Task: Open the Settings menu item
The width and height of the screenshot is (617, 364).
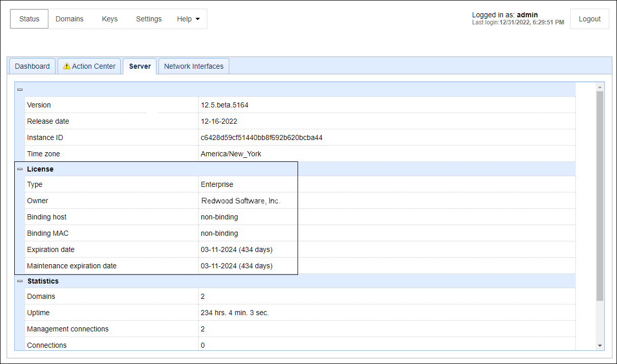Action: click(149, 19)
